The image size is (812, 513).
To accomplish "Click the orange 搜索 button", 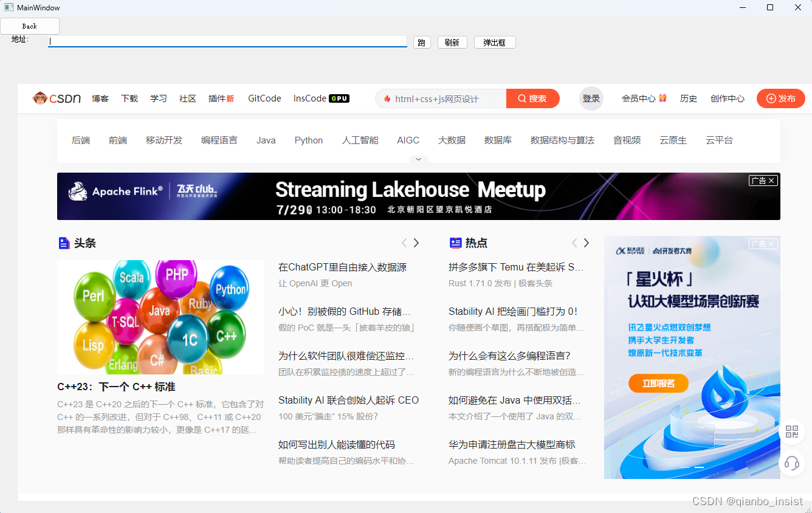I will 532,98.
